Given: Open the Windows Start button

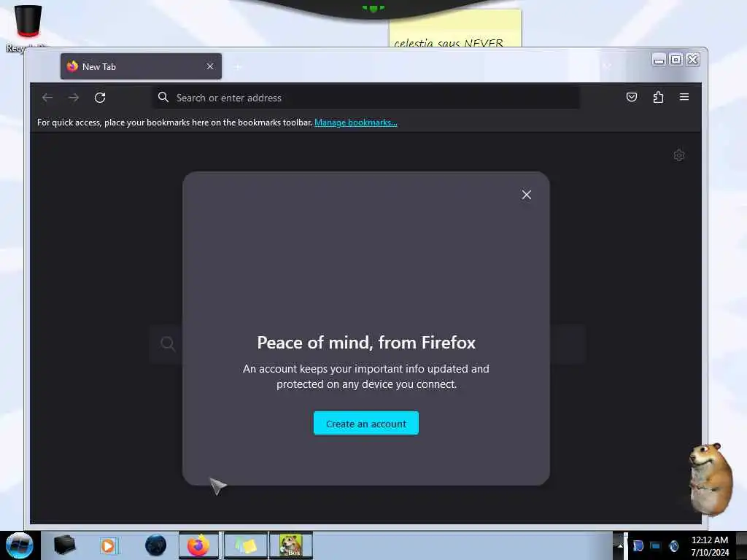Looking at the screenshot, I should pos(20,545).
